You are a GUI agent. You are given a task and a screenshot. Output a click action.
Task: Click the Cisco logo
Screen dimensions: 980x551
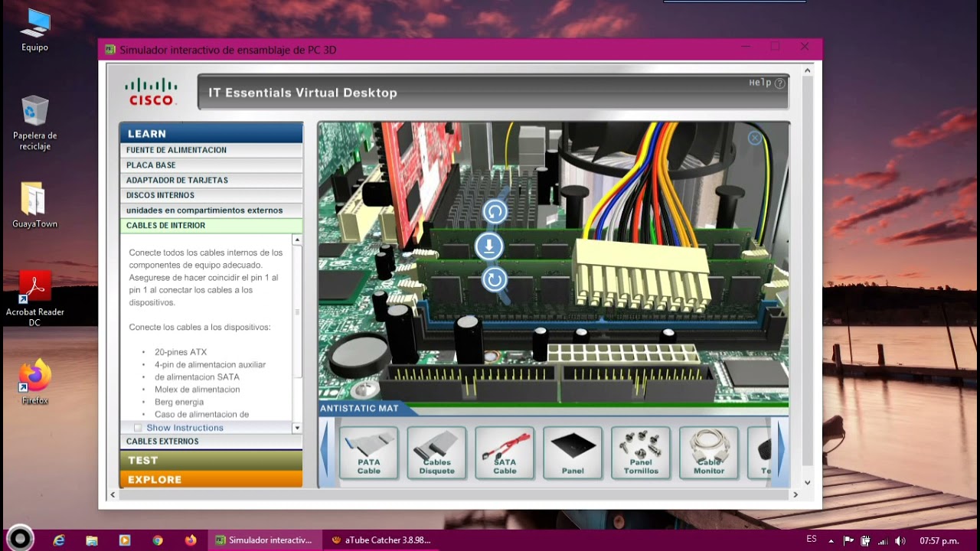[152, 92]
